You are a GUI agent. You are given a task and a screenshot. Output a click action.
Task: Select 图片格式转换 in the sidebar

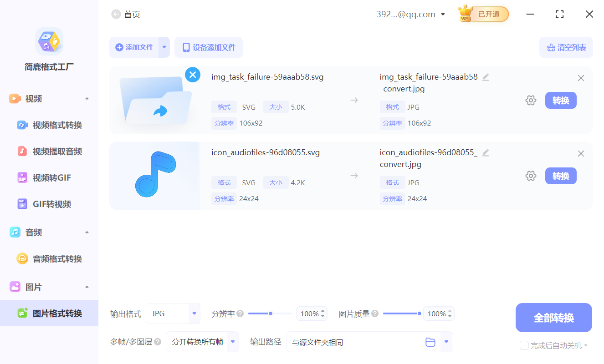coord(49,313)
